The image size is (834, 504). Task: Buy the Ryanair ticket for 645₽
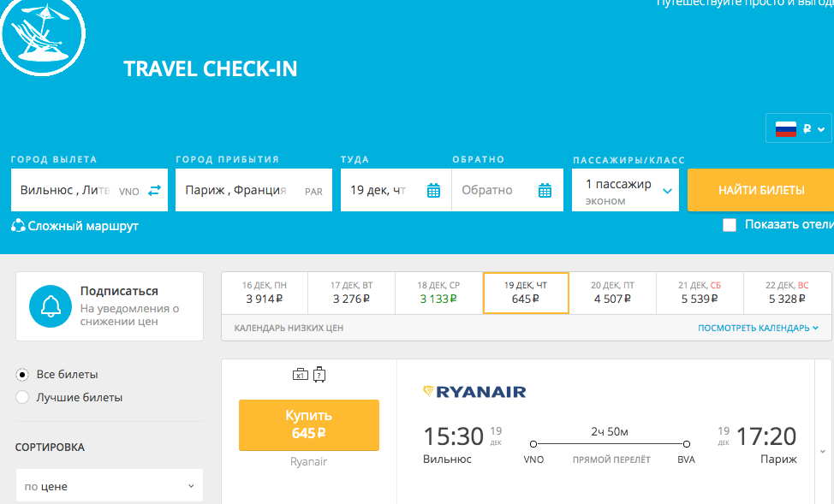coord(309,424)
